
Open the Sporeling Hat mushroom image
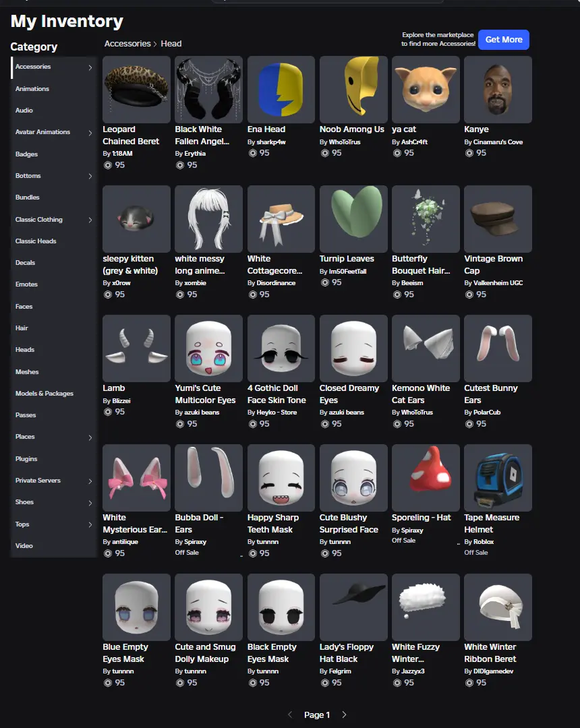[x=426, y=478]
